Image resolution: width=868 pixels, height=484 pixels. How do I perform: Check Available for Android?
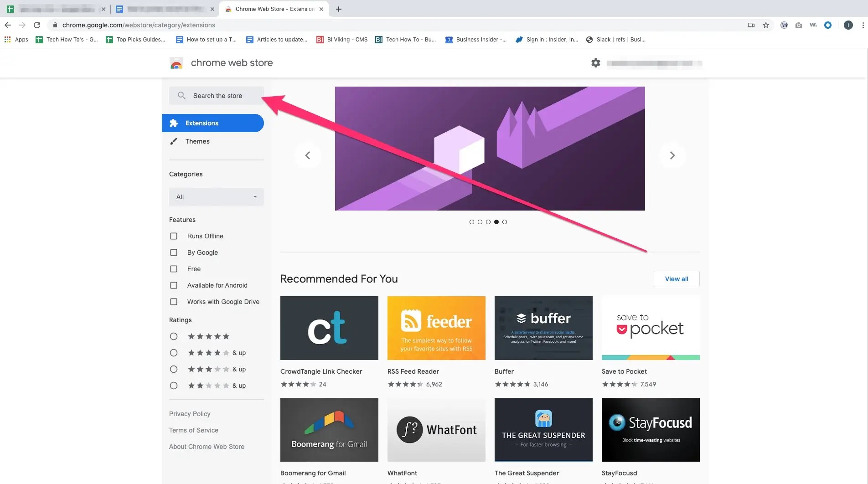pos(174,285)
